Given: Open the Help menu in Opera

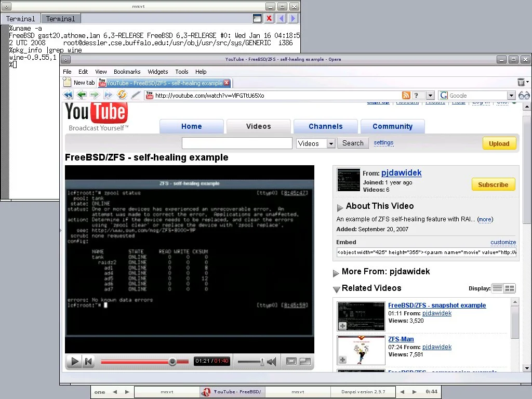Looking at the screenshot, I should (x=201, y=72).
